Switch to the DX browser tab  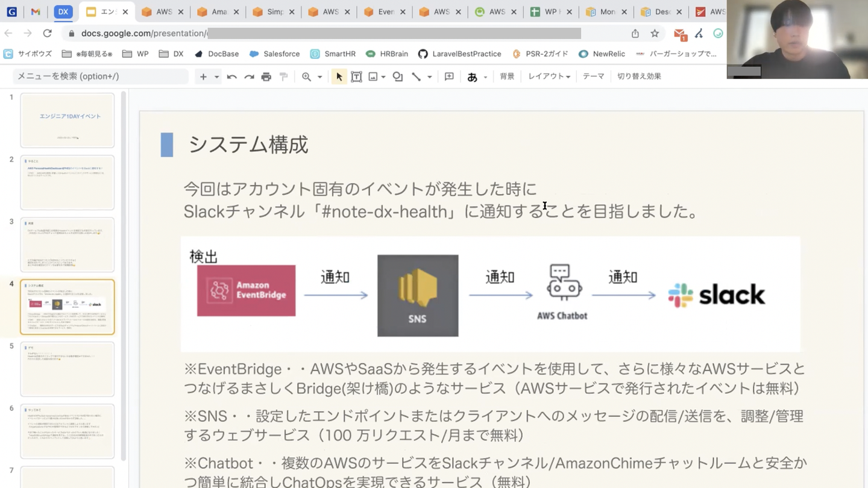pos(63,11)
